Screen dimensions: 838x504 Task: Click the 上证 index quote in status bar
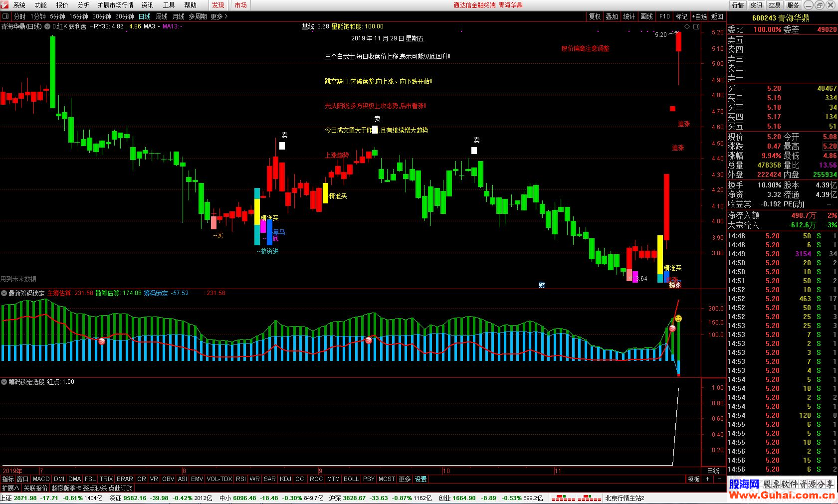click(51, 498)
